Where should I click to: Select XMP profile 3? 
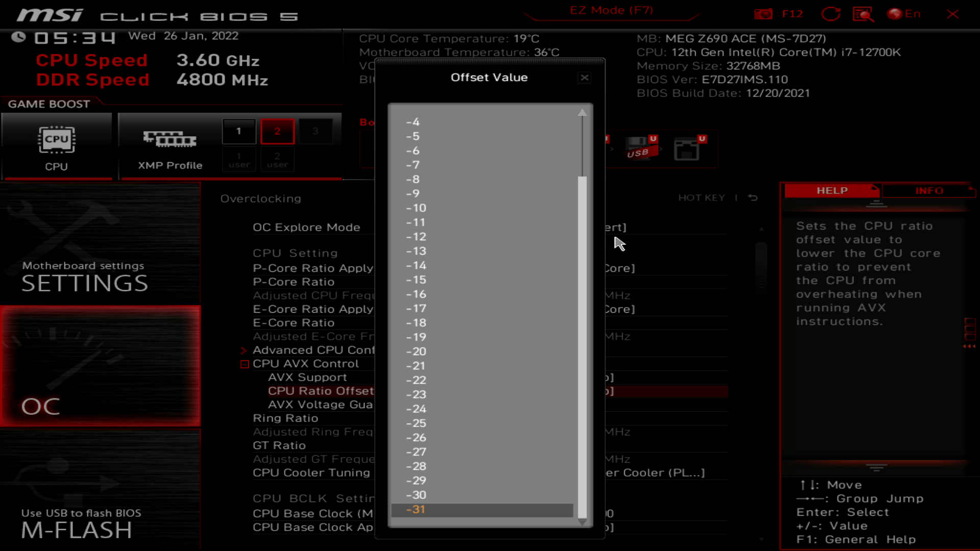point(315,131)
